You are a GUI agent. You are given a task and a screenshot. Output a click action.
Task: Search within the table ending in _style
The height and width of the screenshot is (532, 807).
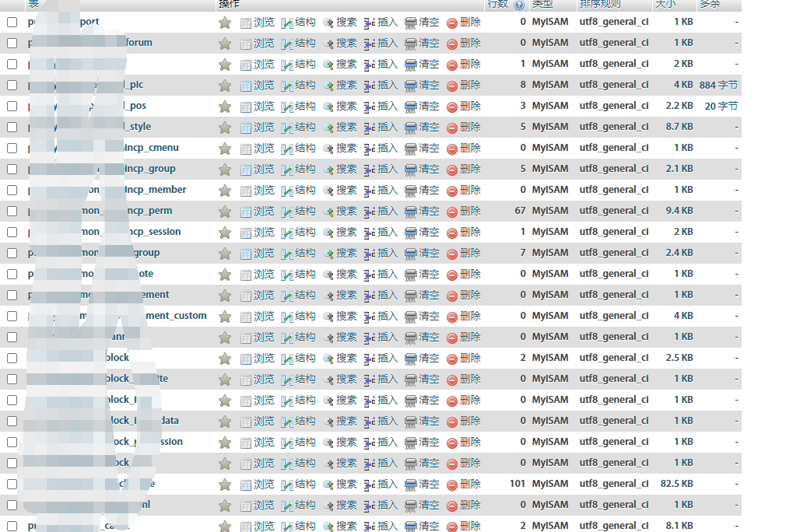tap(340, 127)
